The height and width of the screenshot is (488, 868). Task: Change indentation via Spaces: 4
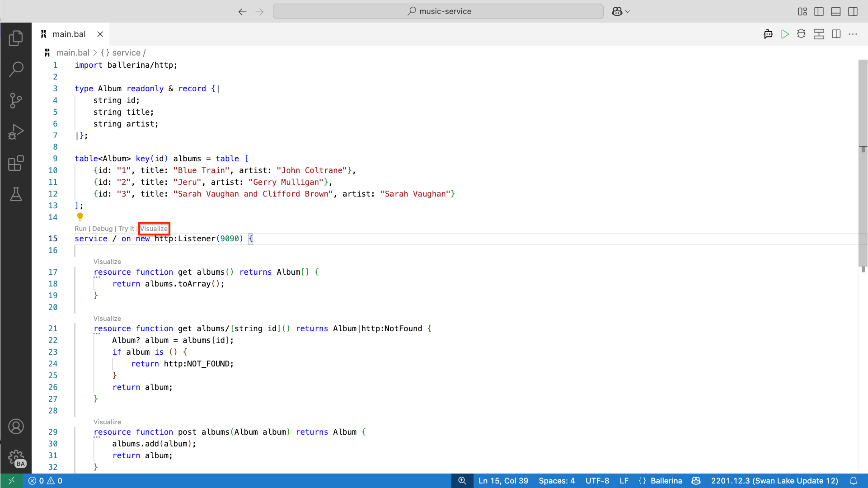coord(557,481)
